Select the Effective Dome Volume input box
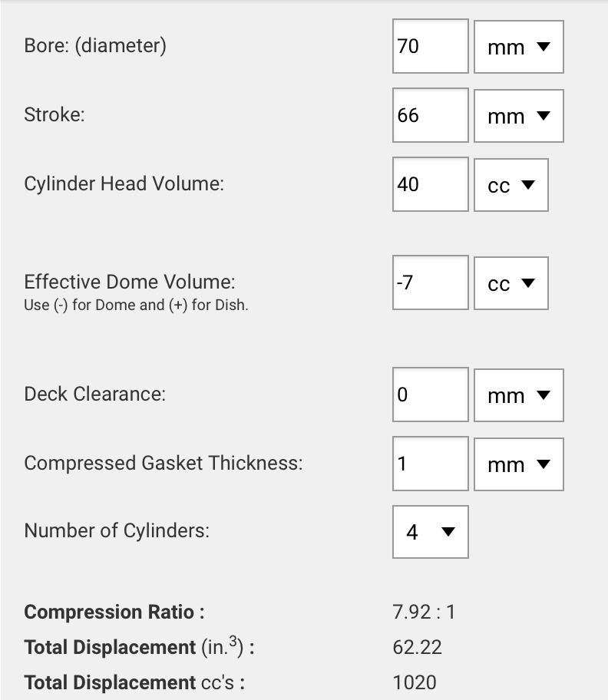The image size is (608, 700). click(x=430, y=282)
